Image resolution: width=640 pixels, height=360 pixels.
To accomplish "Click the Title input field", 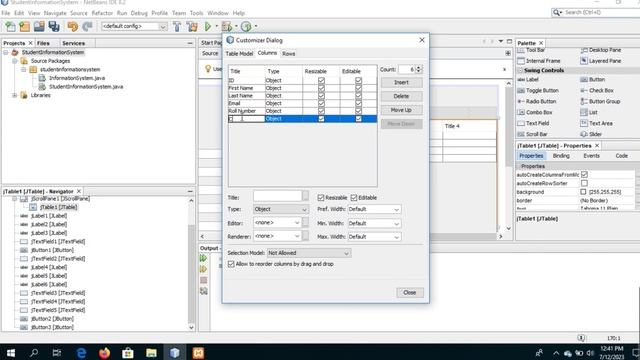I will point(277,197).
